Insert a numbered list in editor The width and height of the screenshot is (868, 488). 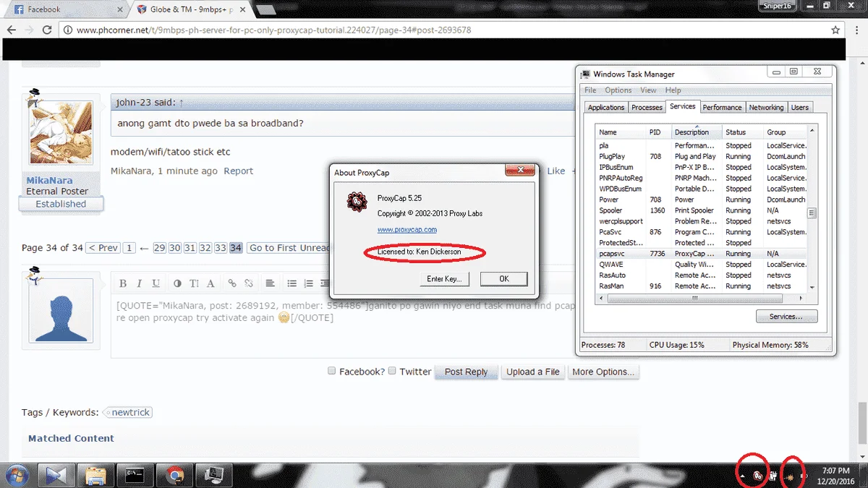pos(309,283)
